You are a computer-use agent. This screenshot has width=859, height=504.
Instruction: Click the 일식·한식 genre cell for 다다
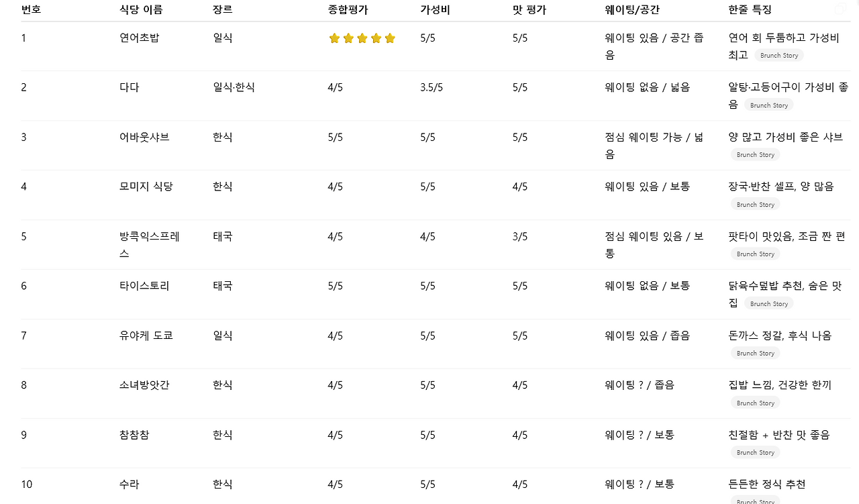(234, 87)
